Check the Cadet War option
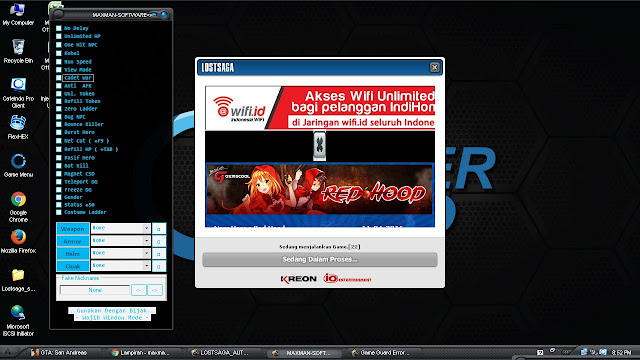The height and width of the screenshot is (360, 640). [x=59, y=78]
